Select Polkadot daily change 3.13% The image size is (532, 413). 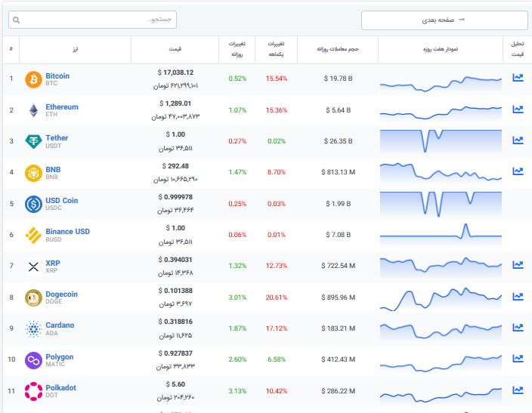point(237,391)
